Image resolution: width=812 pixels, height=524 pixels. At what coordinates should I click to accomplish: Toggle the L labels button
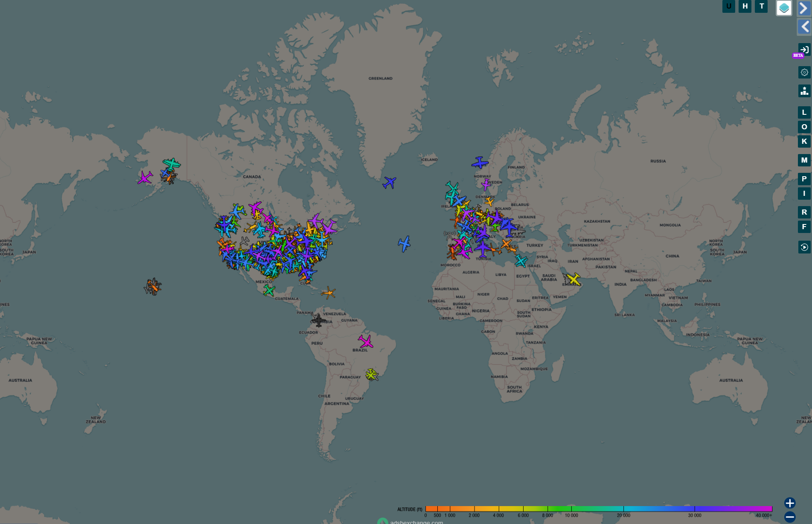coord(804,113)
